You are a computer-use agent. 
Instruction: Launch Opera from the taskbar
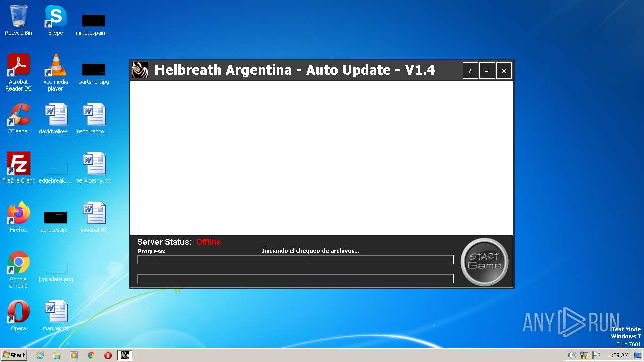(x=108, y=355)
